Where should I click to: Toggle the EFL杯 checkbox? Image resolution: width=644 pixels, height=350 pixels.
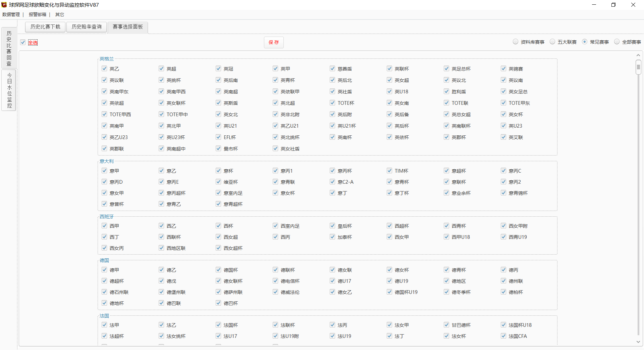point(218,137)
